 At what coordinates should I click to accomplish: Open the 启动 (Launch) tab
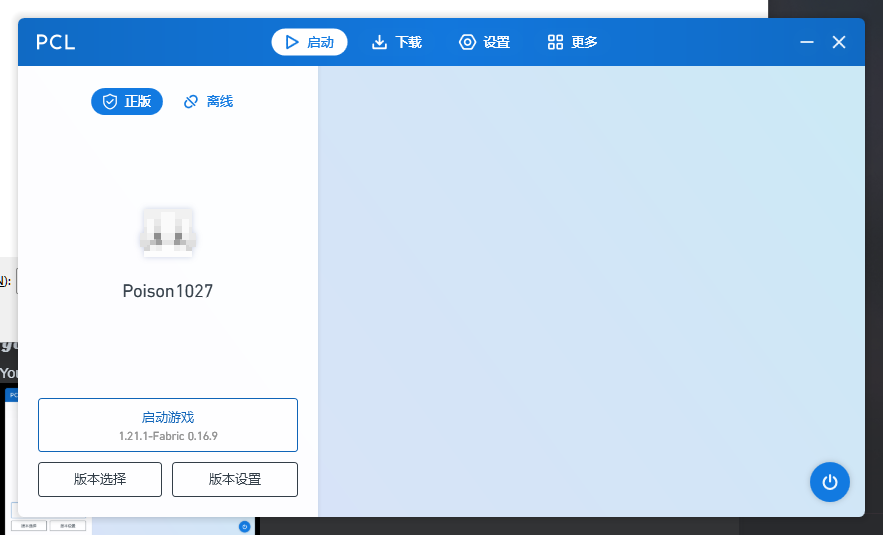point(309,42)
